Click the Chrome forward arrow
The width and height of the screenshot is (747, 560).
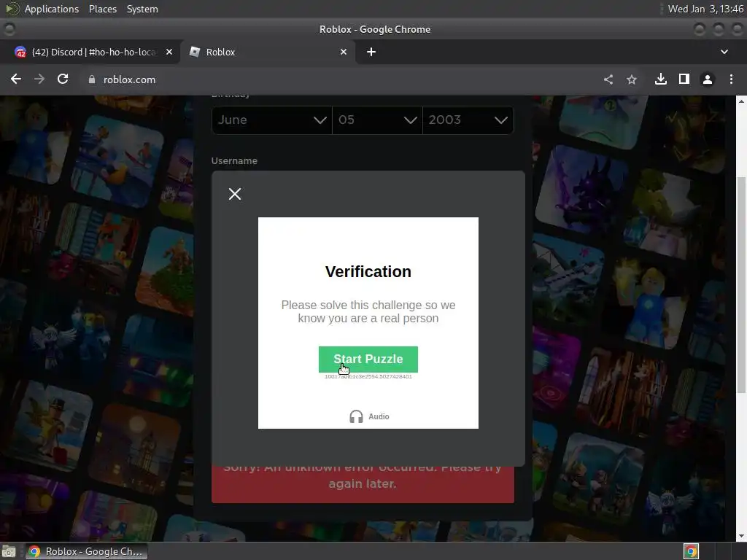pos(39,79)
